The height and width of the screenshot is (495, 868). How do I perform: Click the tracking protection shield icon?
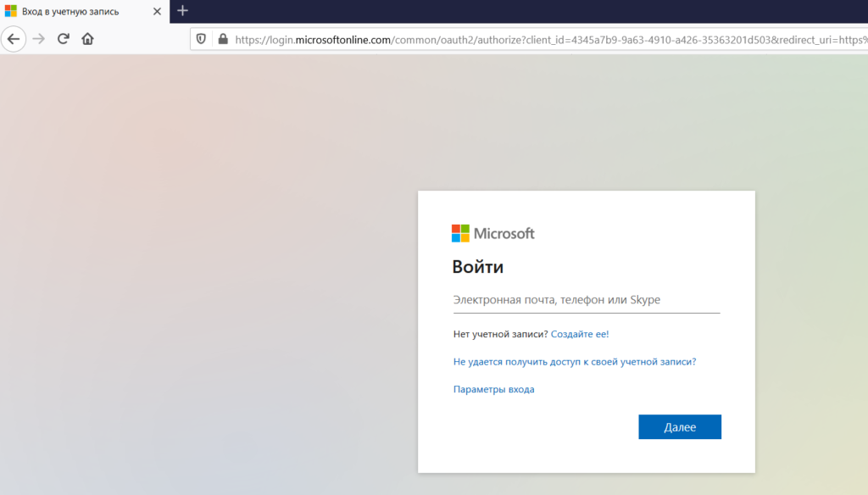click(x=201, y=39)
